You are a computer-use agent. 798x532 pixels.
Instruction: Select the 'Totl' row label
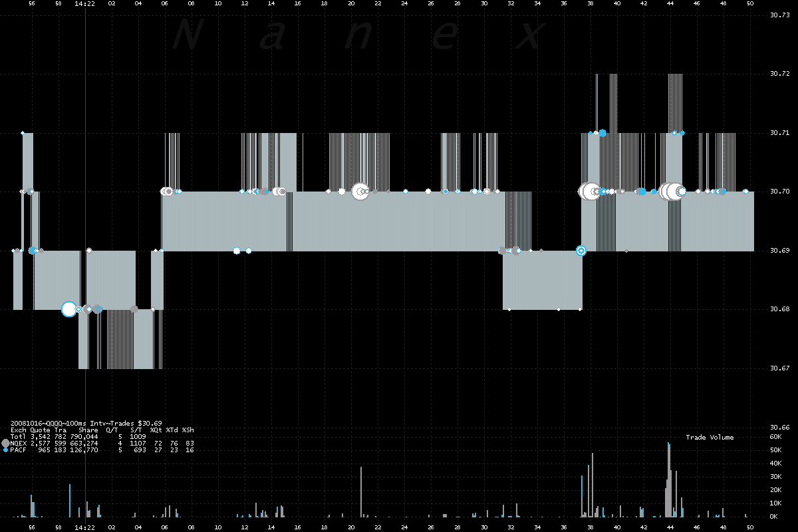coord(19,436)
